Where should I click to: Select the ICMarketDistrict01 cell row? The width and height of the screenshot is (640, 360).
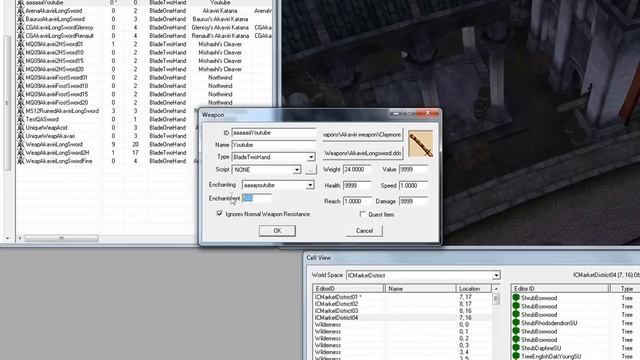click(402, 297)
